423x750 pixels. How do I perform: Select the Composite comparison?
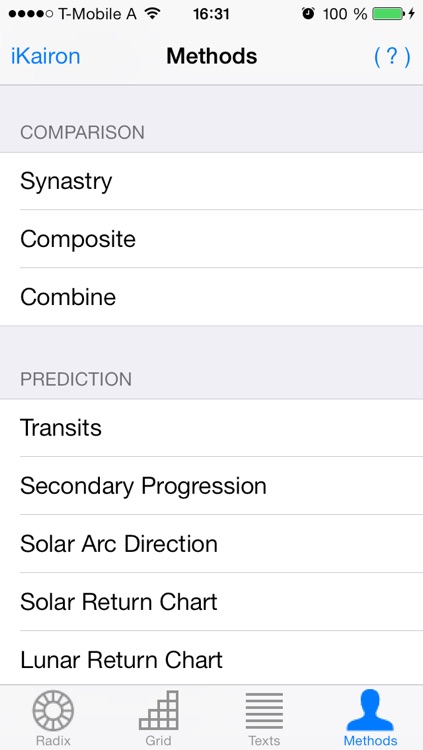click(x=212, y=239)
